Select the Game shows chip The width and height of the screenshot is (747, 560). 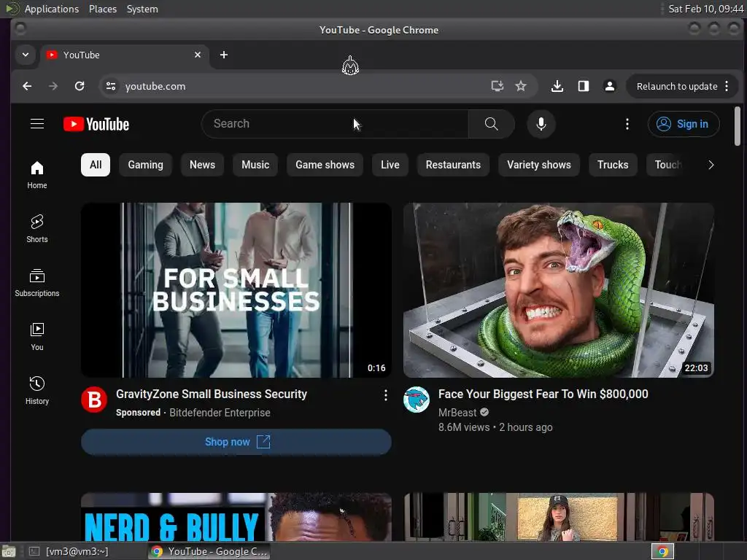(325, 165)
